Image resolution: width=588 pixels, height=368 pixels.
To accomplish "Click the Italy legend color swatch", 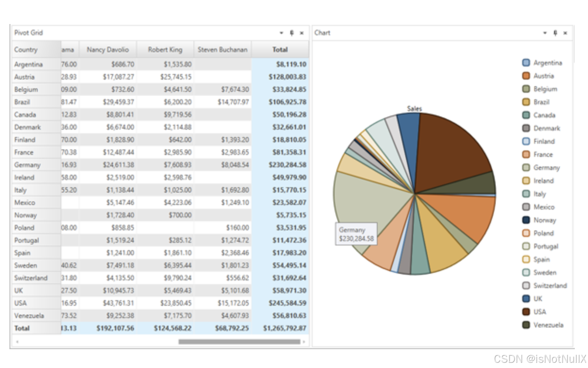I will pos(526,194).
